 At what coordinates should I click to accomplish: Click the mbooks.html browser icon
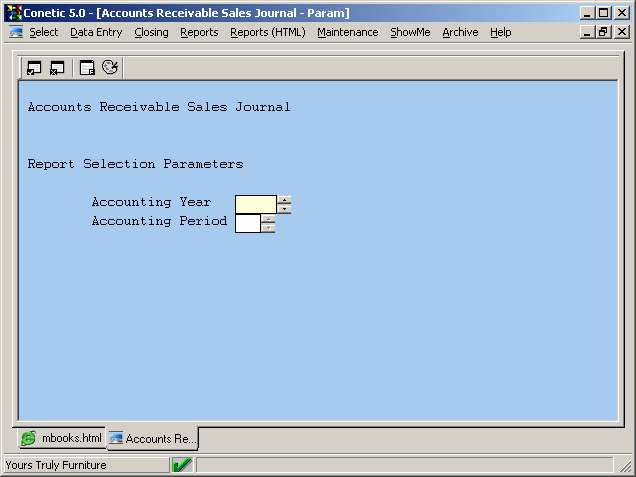pos(28,438)
